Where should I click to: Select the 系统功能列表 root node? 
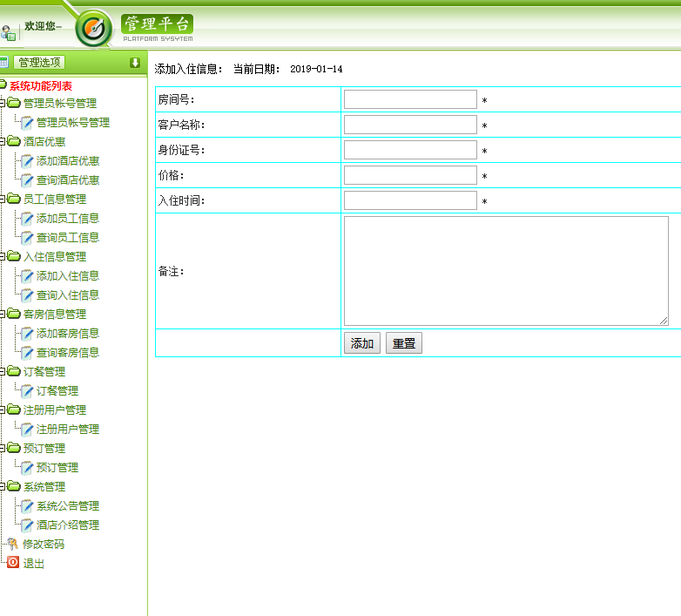click(41, 86)
